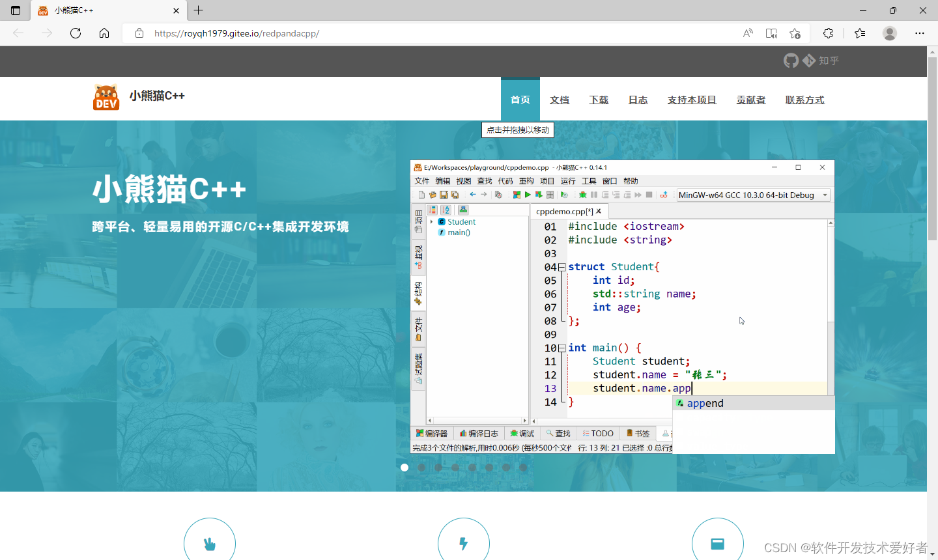
Task: Click the Rebuild all icon in IDE toolbar
Action: point(550,195)
